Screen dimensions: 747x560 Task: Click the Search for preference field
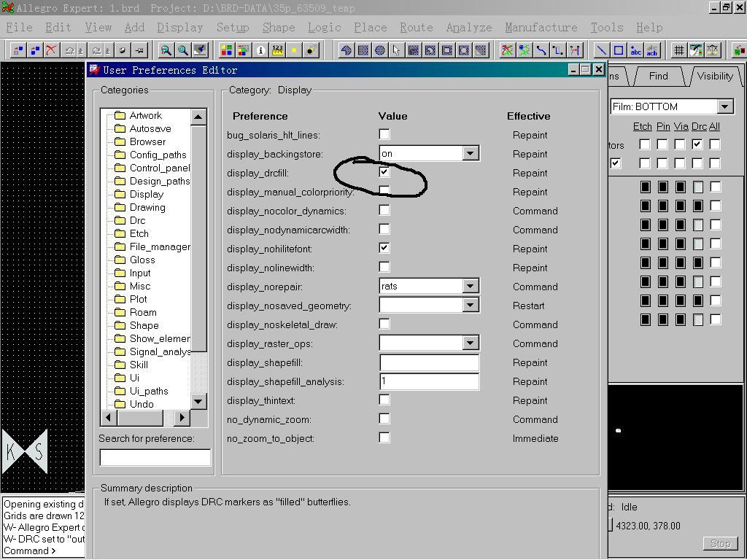coord(155,457)
